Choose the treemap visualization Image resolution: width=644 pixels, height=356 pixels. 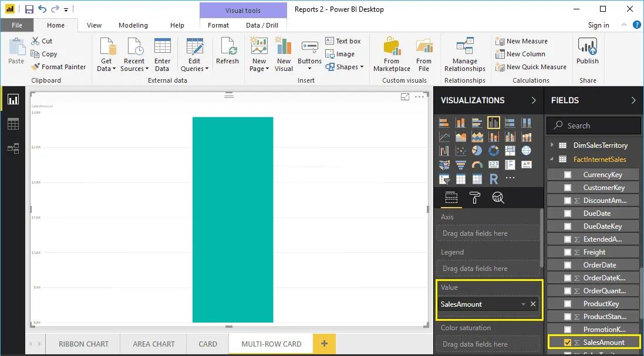pos(510,150)
